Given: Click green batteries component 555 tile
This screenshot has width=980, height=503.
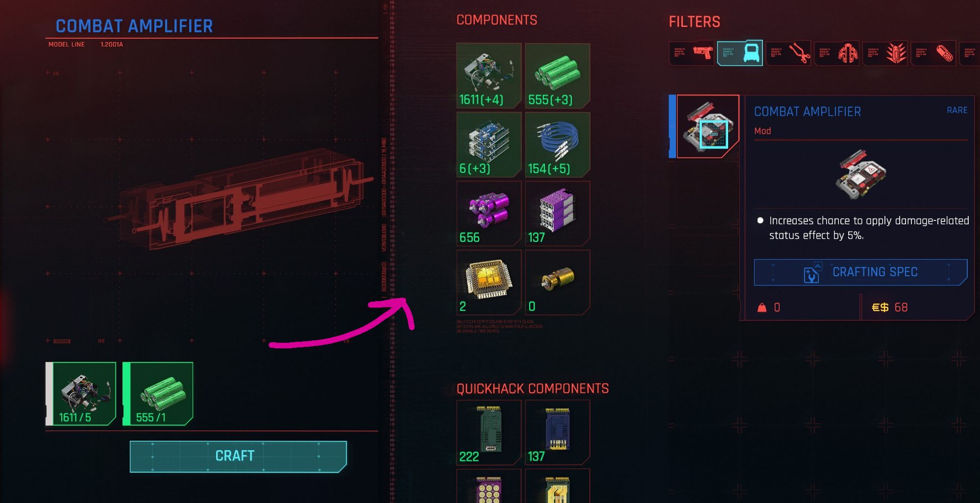Looking at the screenshot, I should point(558,75).
